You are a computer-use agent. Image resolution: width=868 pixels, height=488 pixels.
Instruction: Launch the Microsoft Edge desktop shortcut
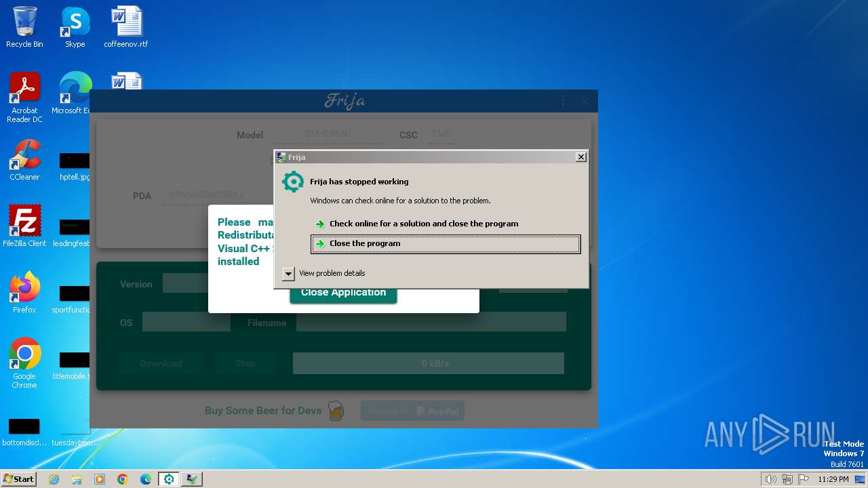(73, 94)
